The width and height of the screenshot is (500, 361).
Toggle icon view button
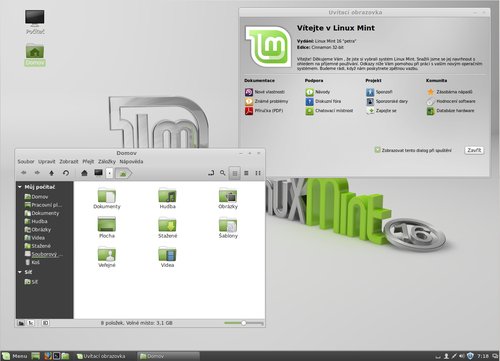point(235,173)
